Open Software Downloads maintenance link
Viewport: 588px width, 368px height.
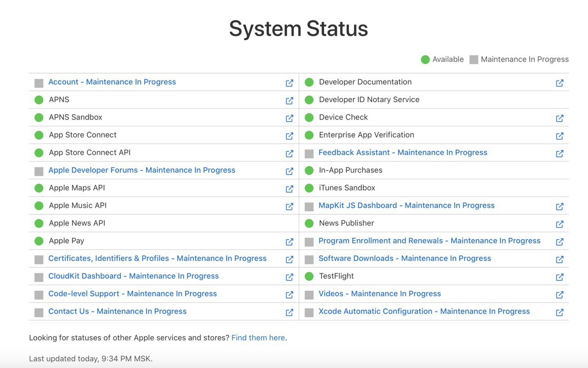[405, 259]
